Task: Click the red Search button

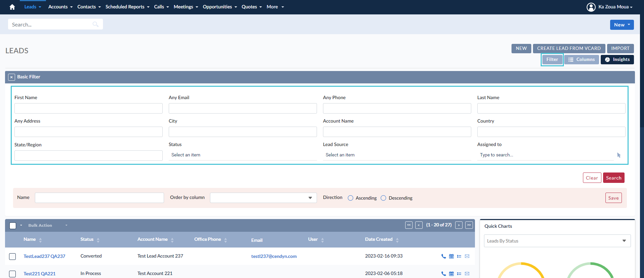Action: click(613, 178)
